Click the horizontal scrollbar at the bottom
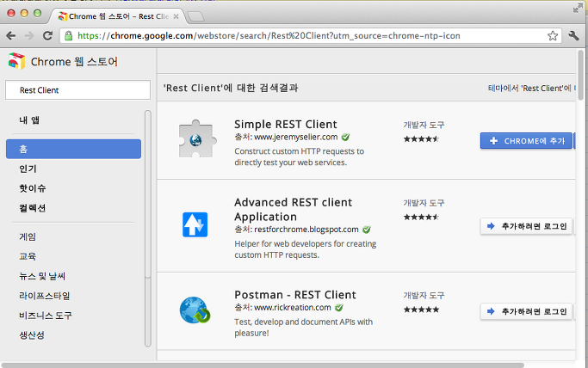Image resolution: width=588 pixels, height=368 pixels. point(263,365)
